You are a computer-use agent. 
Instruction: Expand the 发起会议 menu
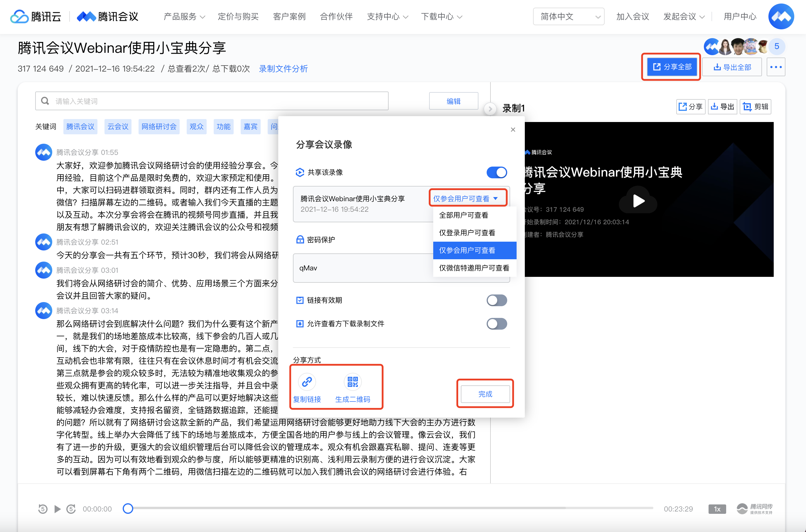(684, 17)
